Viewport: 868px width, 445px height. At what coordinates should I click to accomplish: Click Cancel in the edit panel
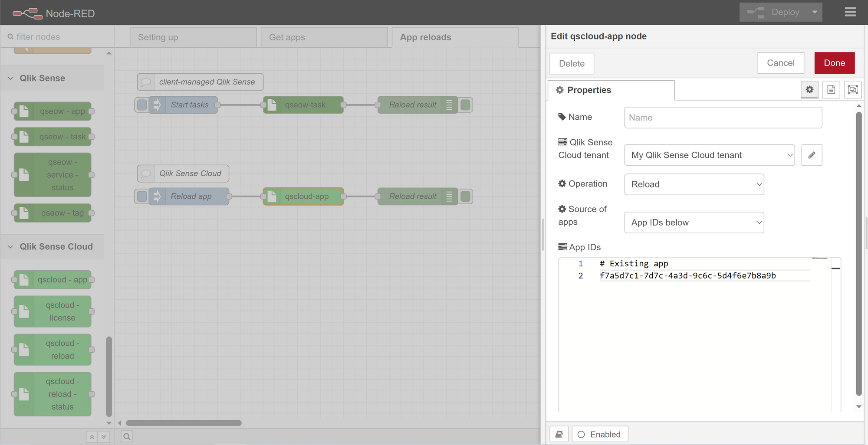[x=781, y=63]
